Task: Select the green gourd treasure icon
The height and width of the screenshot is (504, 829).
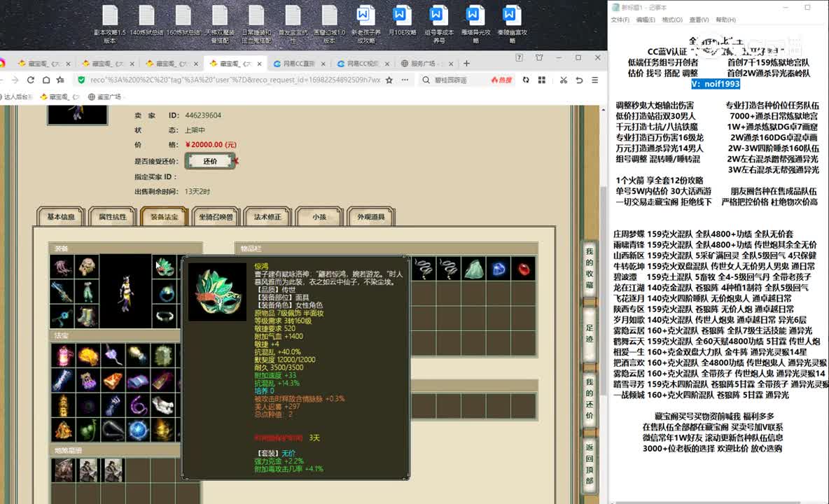Action: pyautogui.click(x=88, y=430)
